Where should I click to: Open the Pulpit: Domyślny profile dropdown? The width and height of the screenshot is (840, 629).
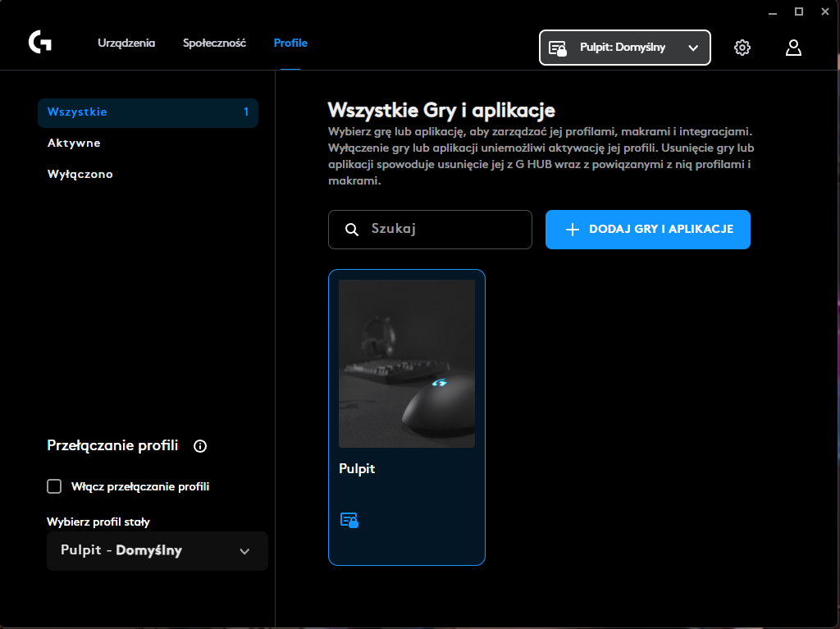coord(625,48)
